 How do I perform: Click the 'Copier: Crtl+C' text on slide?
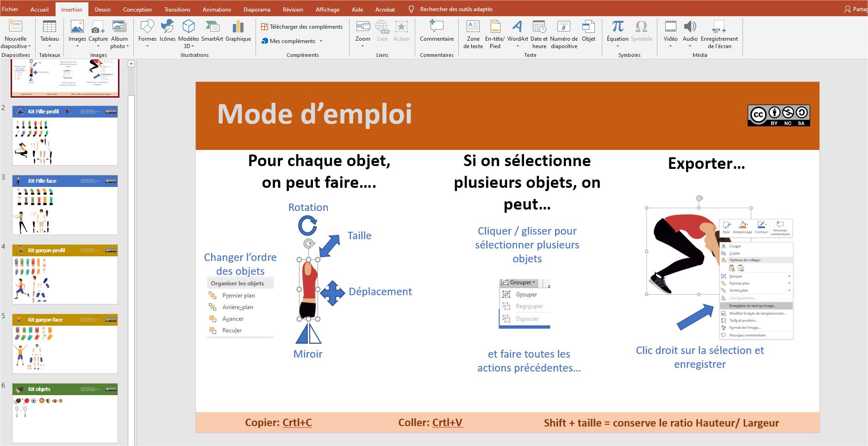[x=278, y=422]
